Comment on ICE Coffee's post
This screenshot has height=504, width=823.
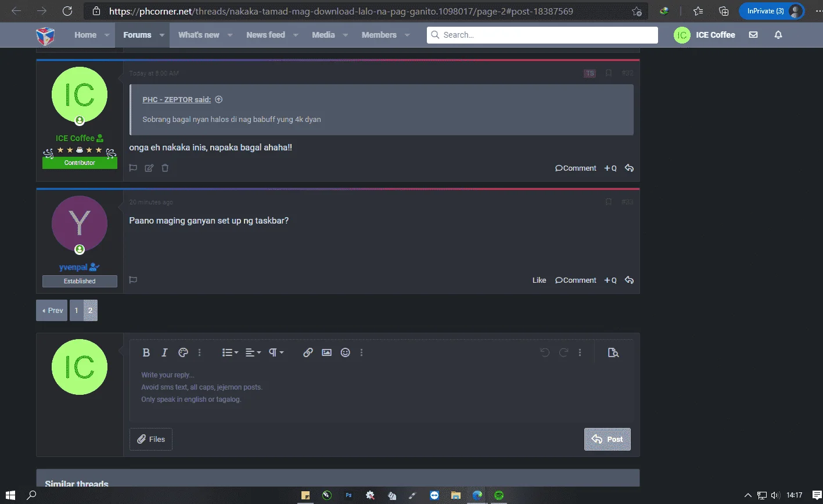coord(576,168)
